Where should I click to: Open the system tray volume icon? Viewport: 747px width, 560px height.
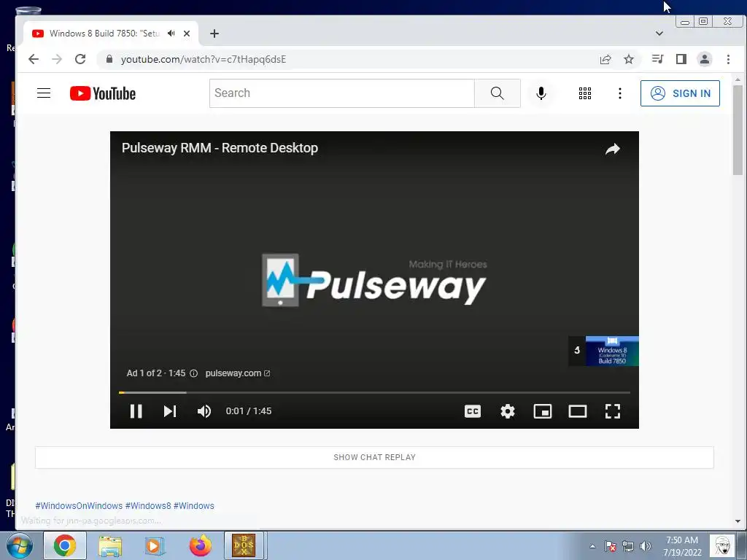point(646,546)
